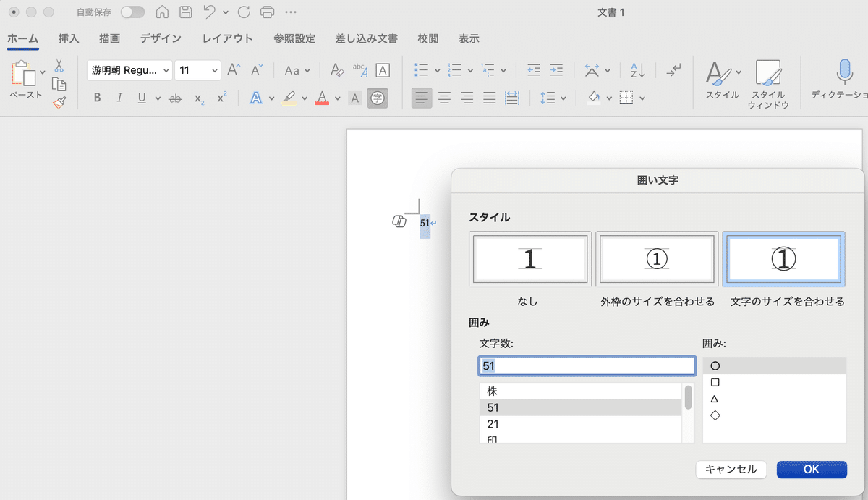Open the 差し込み文書 ribbon tab

coord(366,38)
